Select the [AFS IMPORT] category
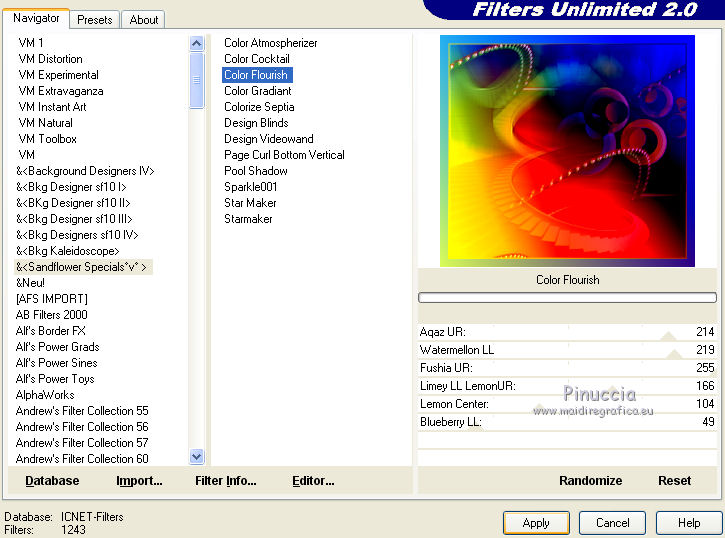 51,299
